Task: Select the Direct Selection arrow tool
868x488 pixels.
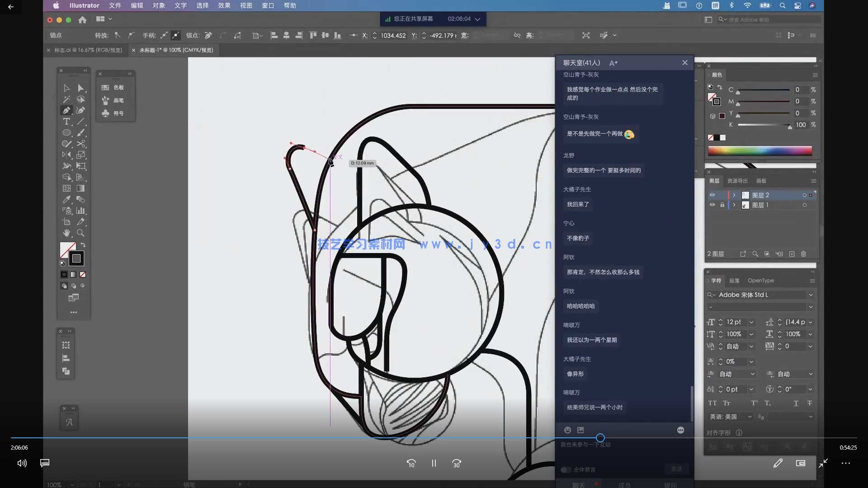Action: 81,88
